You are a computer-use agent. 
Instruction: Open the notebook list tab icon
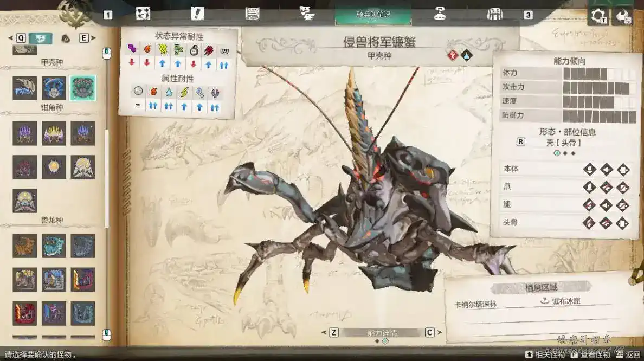tap(252, 14)
